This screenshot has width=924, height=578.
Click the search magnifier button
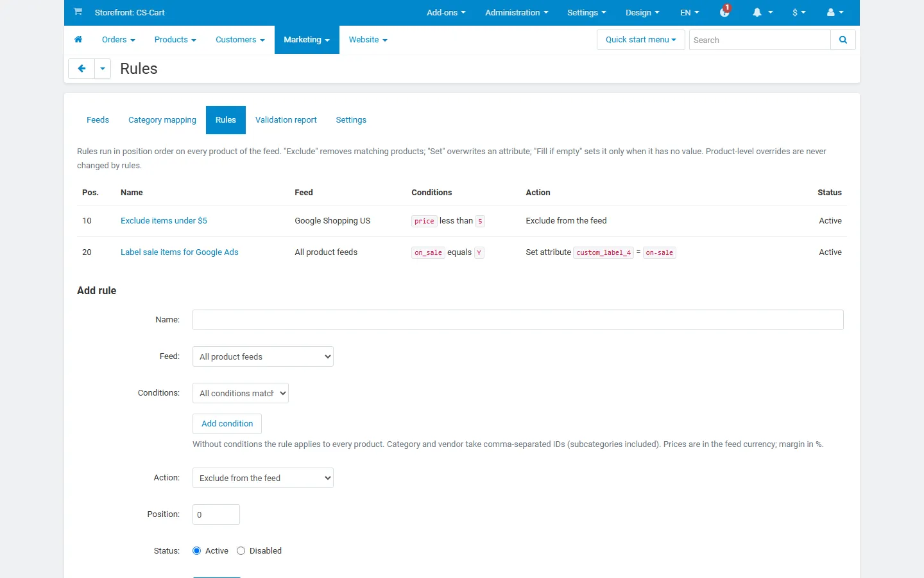tap(843, 40)
